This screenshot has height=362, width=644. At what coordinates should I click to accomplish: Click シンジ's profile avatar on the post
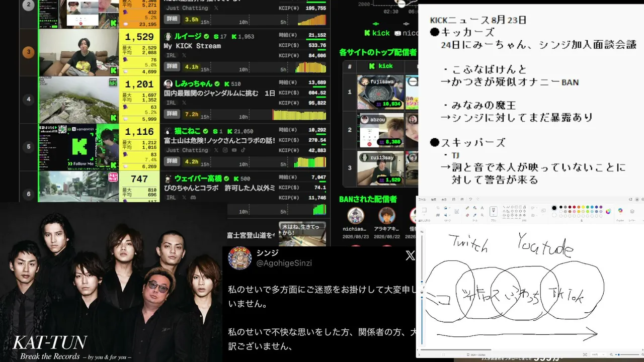click(239, 258)
